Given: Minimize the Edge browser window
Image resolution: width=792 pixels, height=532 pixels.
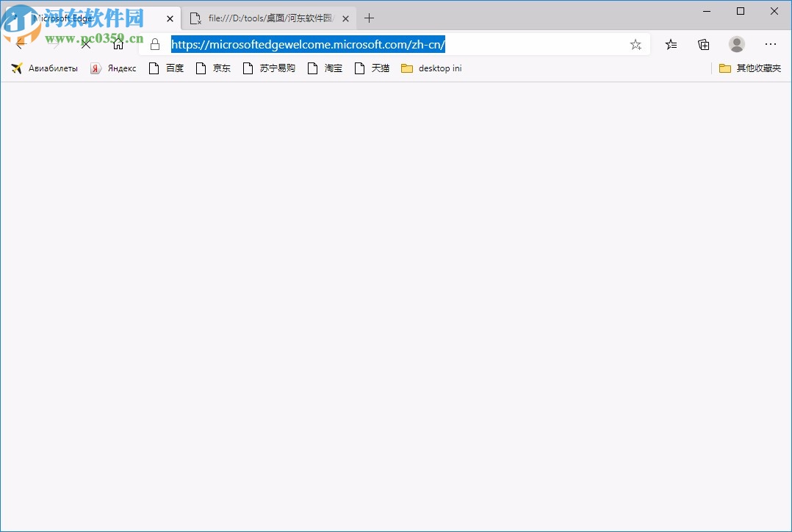Looking at the screenshot, I should (x=707, y=11).
